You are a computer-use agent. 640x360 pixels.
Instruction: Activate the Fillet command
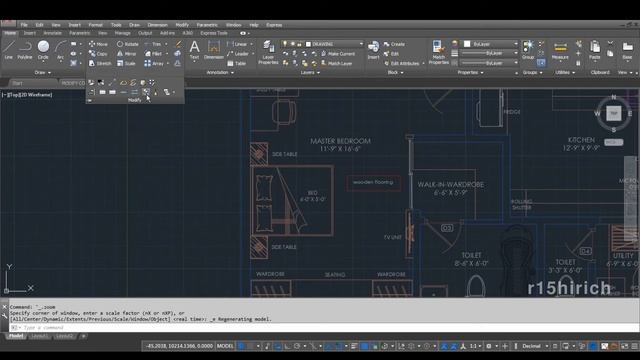click(153, 54)
